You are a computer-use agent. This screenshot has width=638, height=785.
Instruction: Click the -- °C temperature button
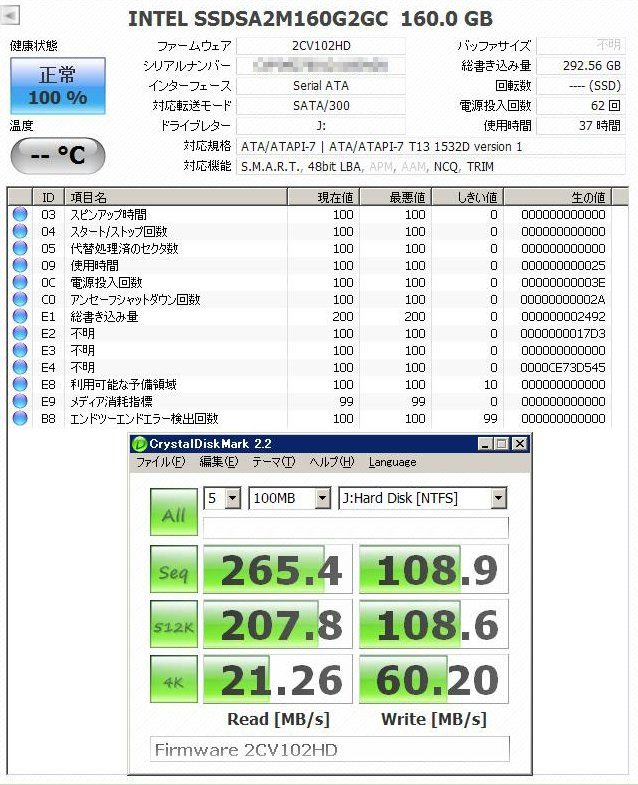tap(58, 155)
